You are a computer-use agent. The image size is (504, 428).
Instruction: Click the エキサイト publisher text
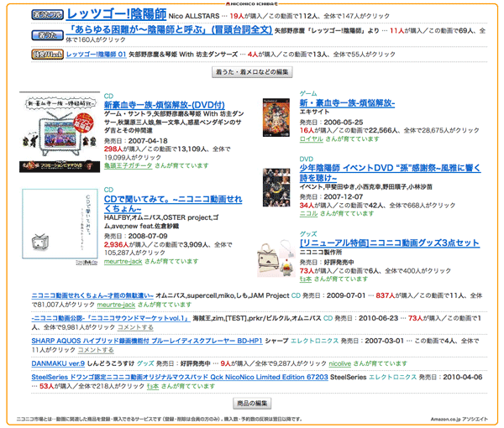pos(314,112)
